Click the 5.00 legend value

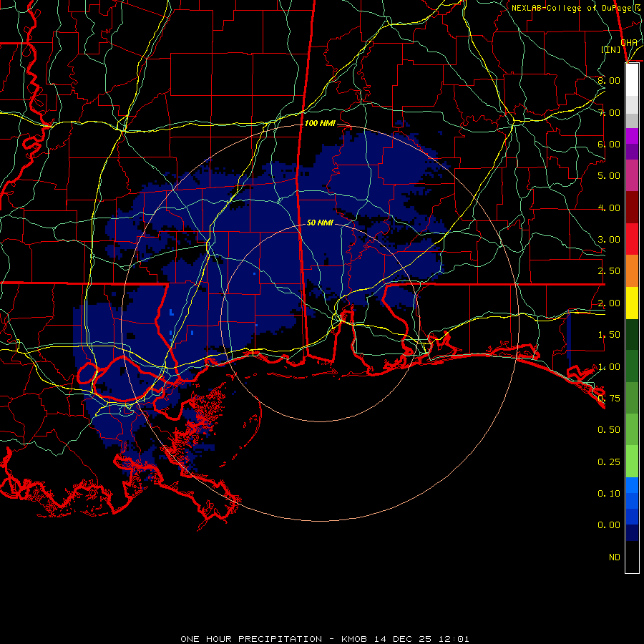tap(609, 176)
